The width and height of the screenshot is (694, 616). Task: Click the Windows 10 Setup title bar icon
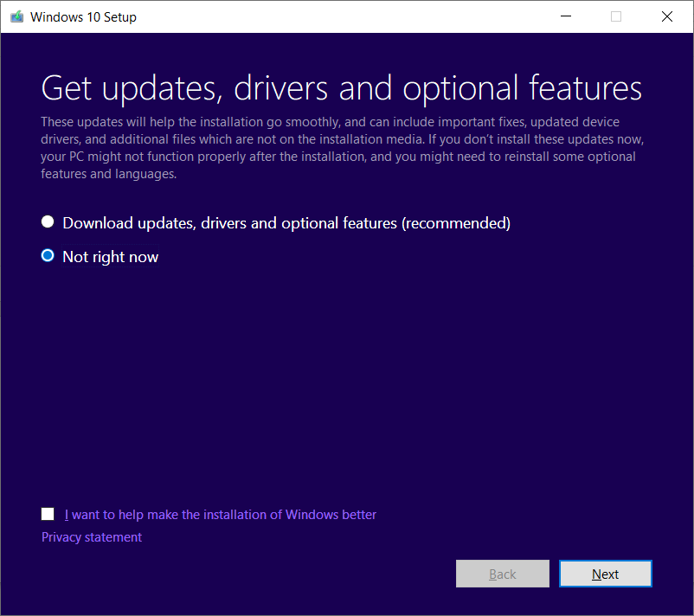click(x=16, y=16)
